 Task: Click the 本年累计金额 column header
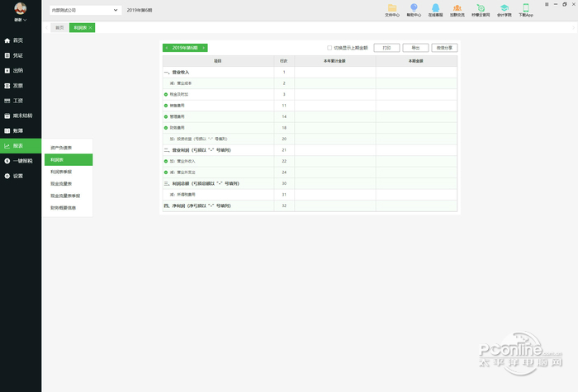coord(334,61)
